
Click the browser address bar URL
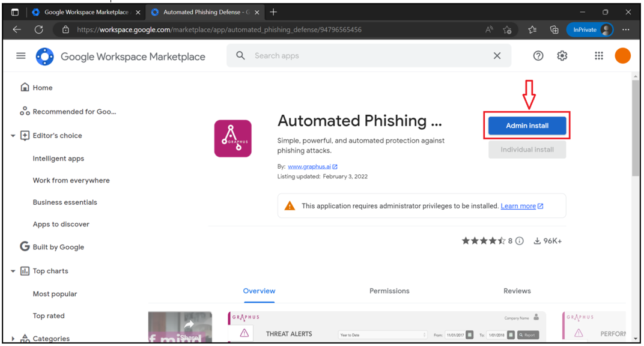[219, 29]
